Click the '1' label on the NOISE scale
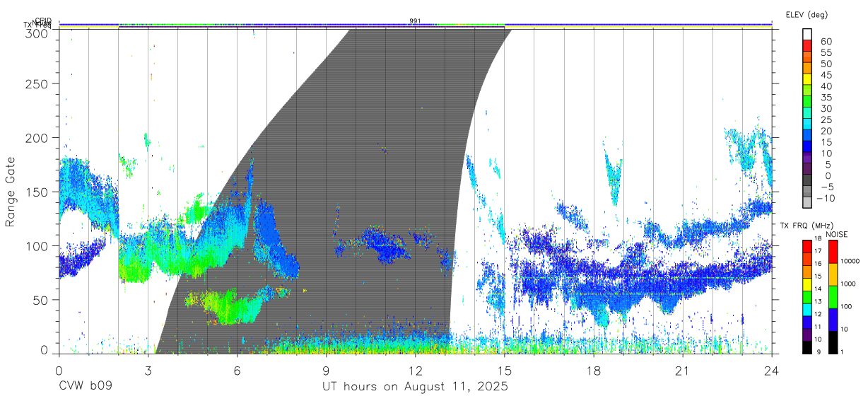 843,351
